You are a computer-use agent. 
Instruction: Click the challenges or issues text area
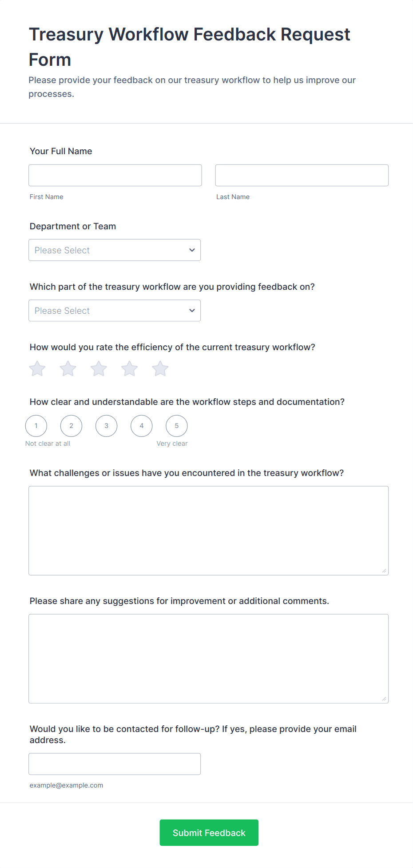(x=208, y=530)
